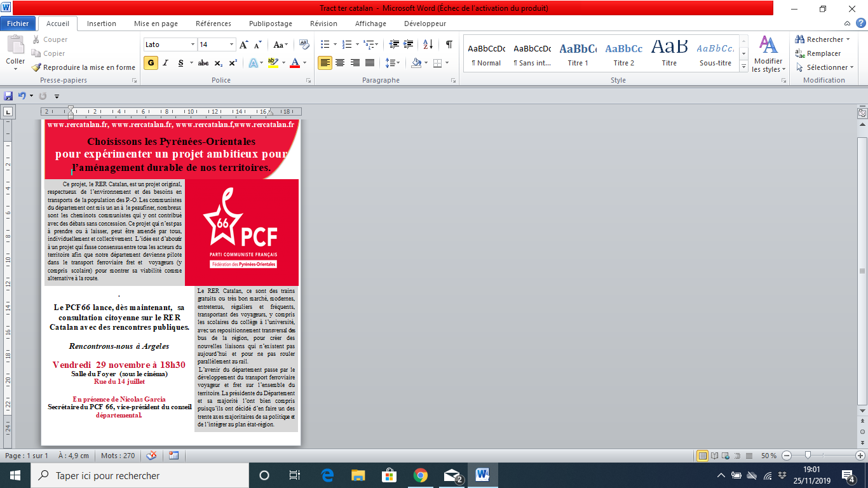Click the Coller paste clipboard icon

point(15,44)
